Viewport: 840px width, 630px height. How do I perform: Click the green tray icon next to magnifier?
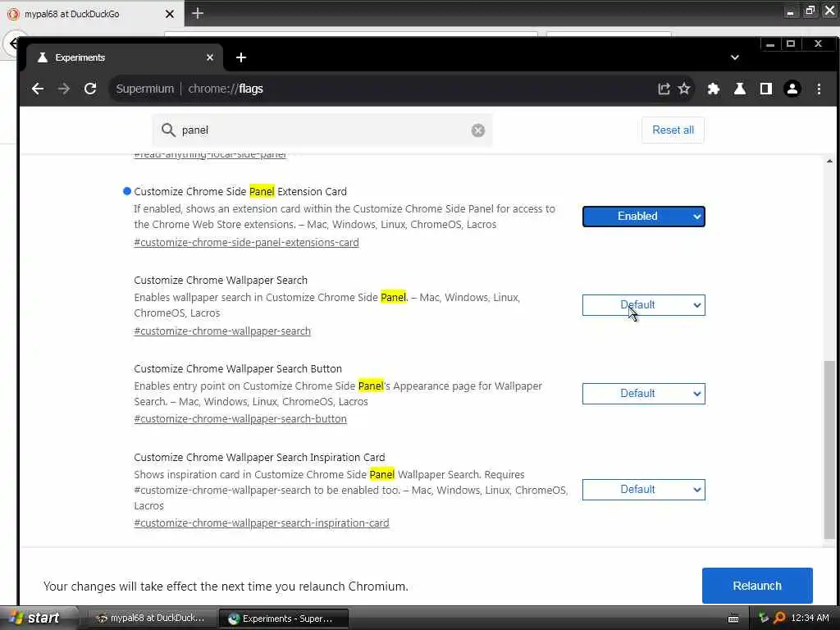(764, 619)
